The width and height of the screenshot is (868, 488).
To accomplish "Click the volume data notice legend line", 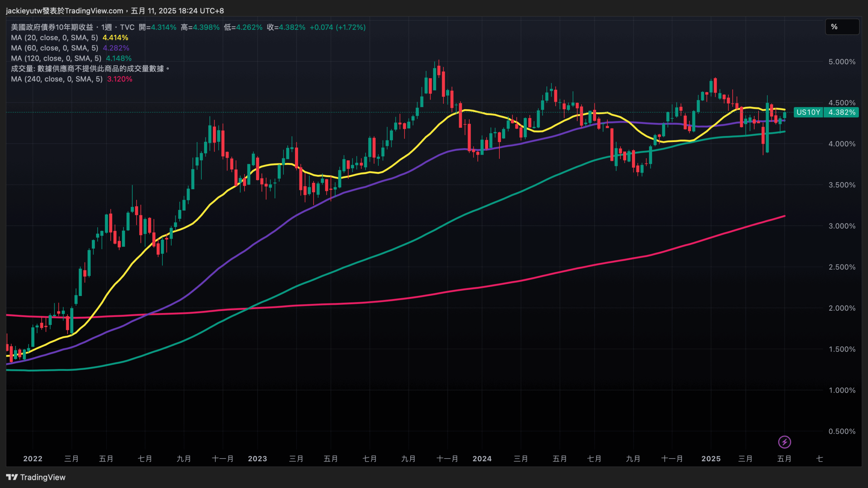I will pos(90,69).
